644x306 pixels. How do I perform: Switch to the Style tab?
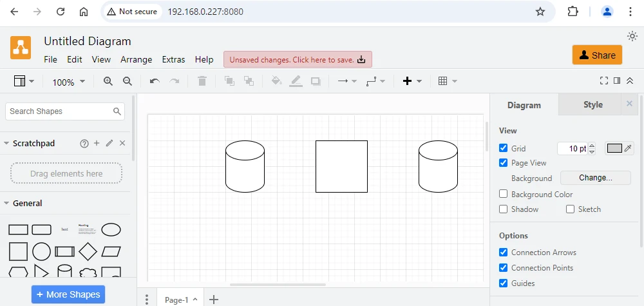point(592,104)
